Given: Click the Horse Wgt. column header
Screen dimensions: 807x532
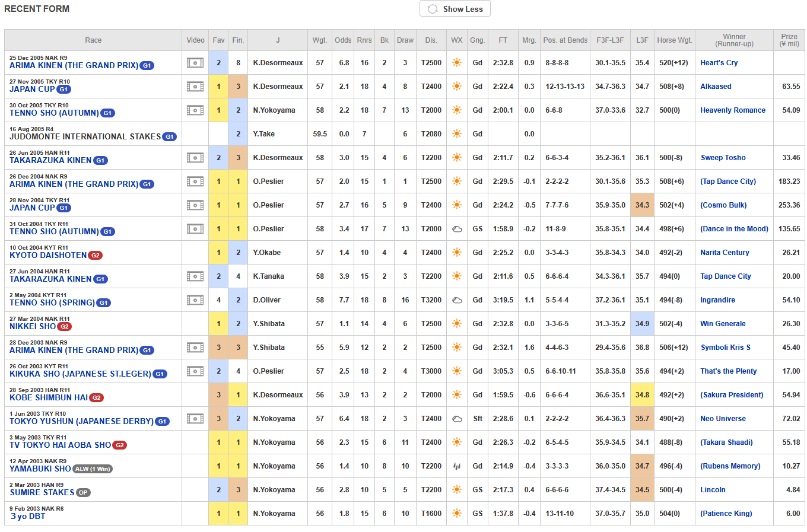Looking at the screenshot, I should [675, 40].
